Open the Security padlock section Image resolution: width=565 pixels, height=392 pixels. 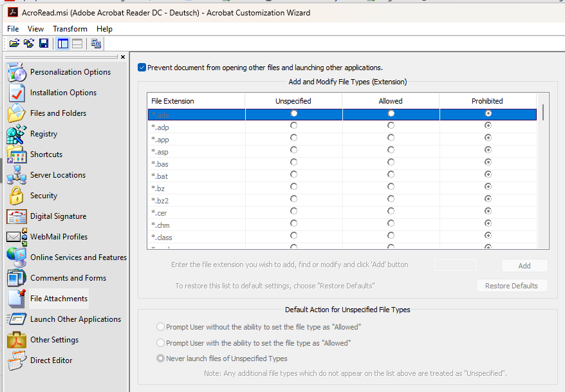tap(44, 196)
